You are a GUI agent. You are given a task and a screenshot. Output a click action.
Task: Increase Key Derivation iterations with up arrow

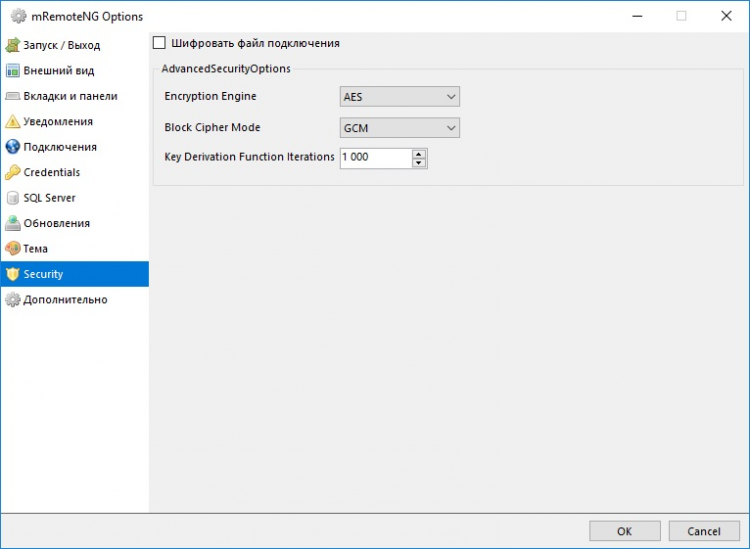419,154
